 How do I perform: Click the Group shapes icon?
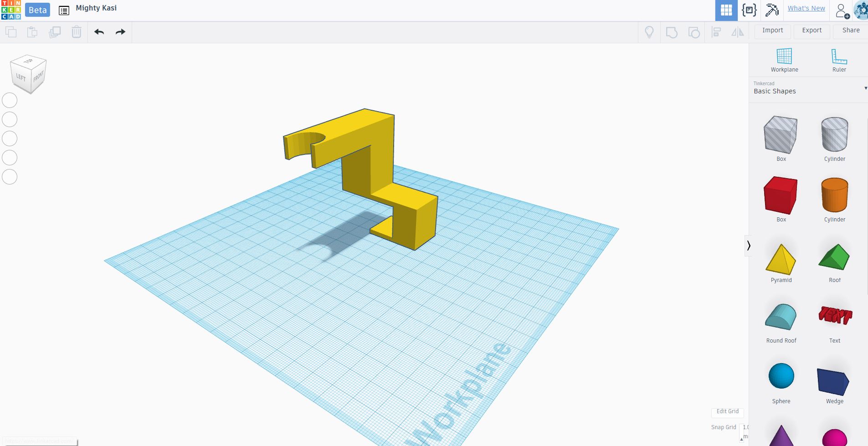(x=672, y=32)
